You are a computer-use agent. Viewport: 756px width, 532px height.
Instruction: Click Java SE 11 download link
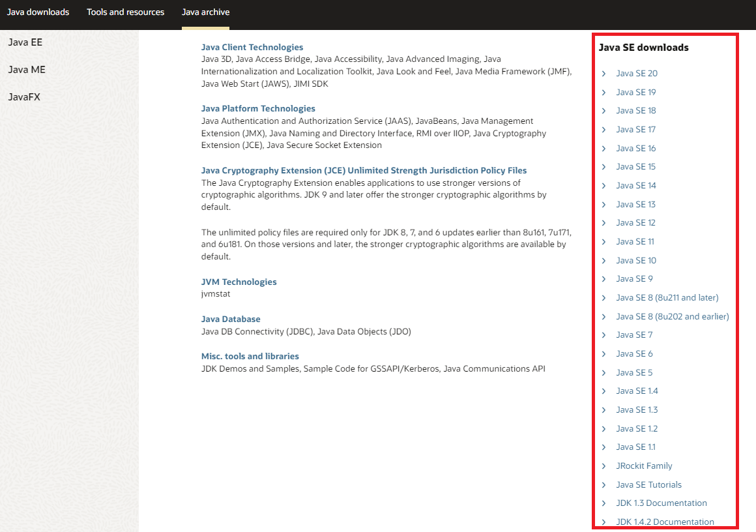[x=635, y=241]
